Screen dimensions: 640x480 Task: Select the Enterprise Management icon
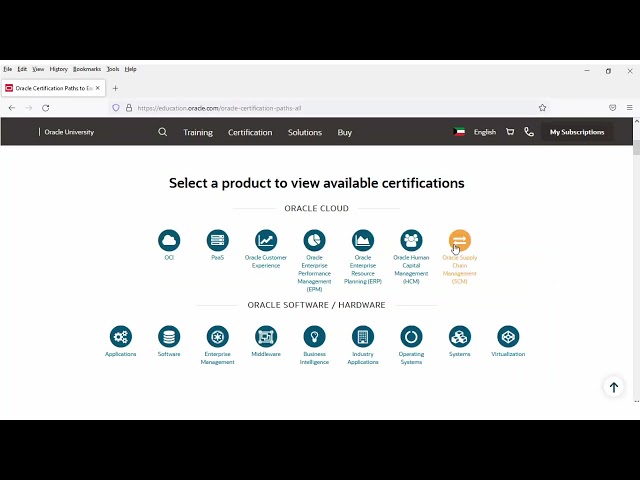tap(218, 337)
